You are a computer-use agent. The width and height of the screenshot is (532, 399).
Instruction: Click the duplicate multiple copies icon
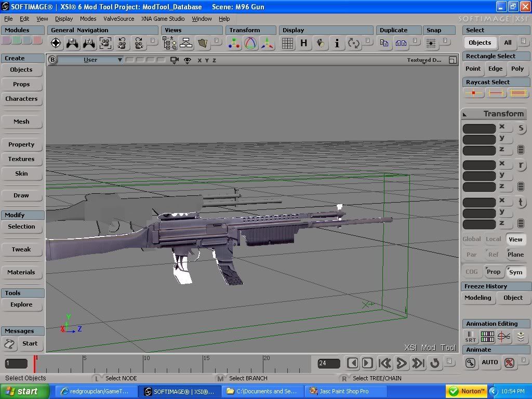click(401, 43)
